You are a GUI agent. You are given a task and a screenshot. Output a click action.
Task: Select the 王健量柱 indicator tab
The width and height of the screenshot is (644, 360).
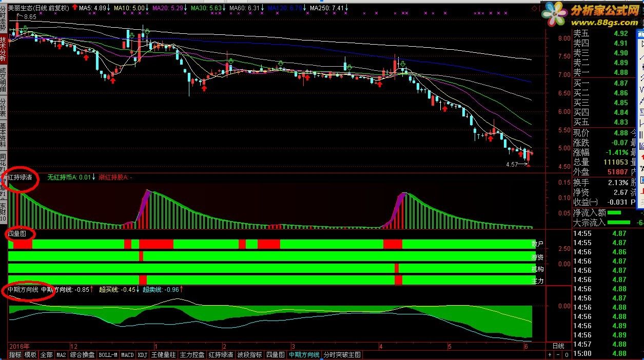tap(164, 355)
